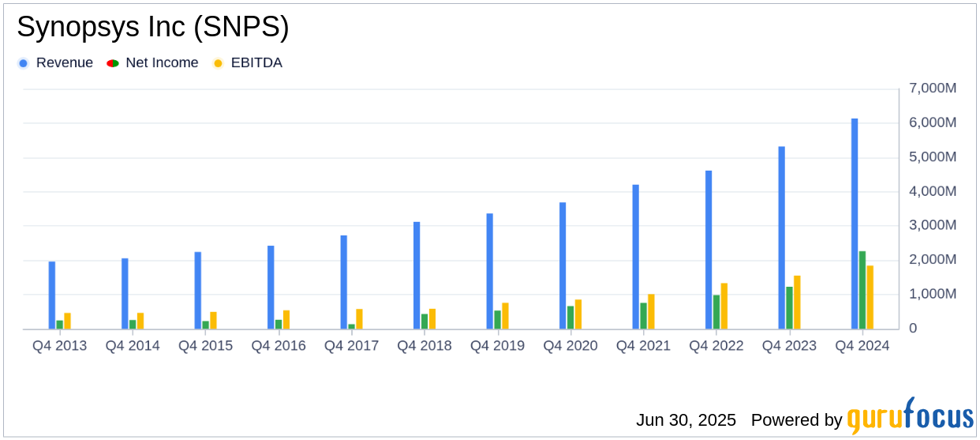Image resolution: width=980 pixels, height=440 pixels.
Task: Toggle the Net Income legend item
Action: click(x=153, y=62)
